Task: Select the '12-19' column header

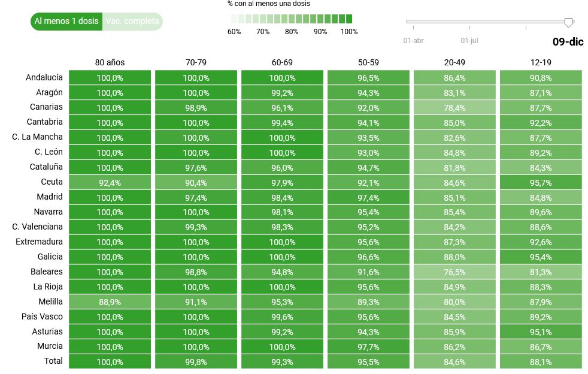Action: (x=541, y=62)
